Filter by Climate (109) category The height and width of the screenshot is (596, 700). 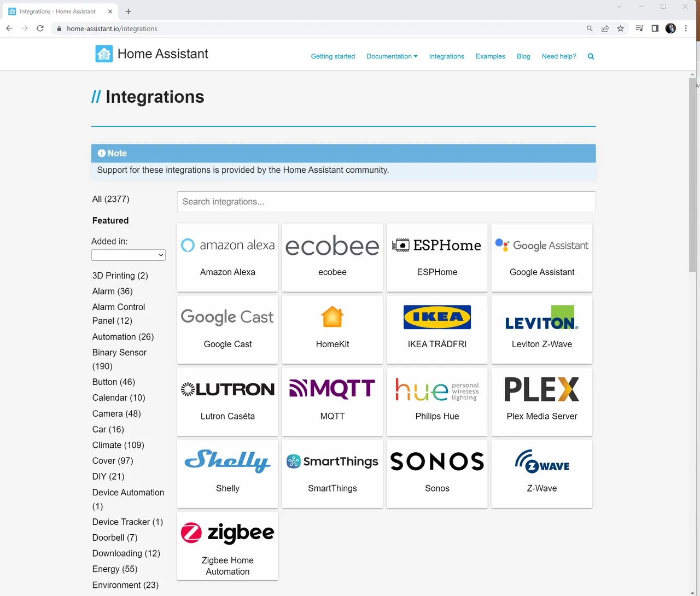tap(118, 445)
